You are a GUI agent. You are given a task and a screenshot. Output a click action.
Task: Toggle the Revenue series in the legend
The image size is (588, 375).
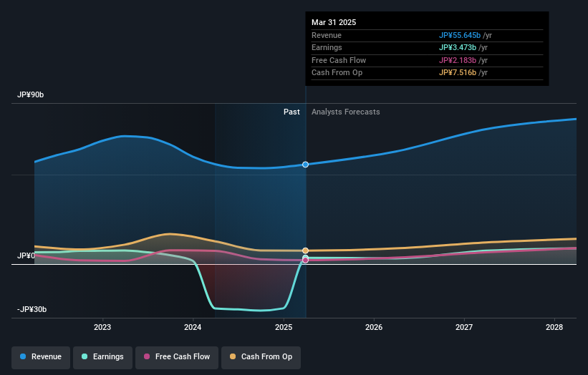click(41, 357)
